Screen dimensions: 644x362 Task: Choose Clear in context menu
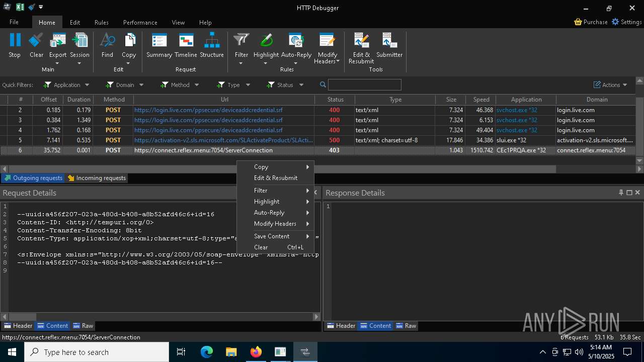[276, 247]
